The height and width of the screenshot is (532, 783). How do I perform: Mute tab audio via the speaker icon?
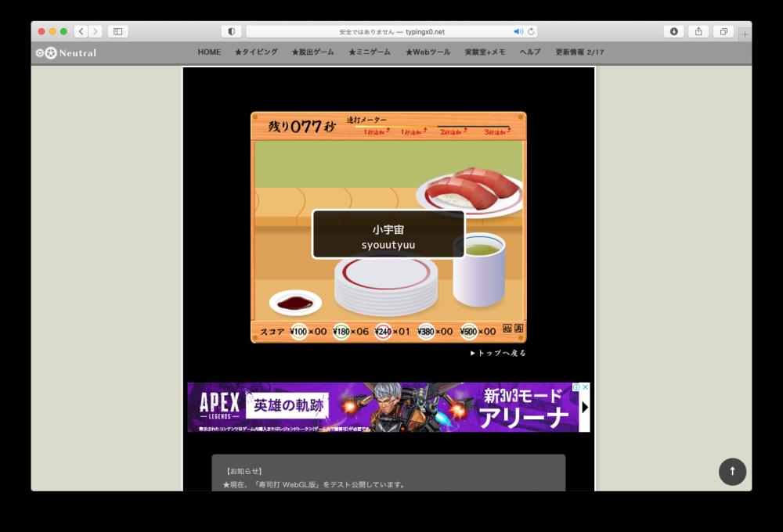(x=518, y=31)
